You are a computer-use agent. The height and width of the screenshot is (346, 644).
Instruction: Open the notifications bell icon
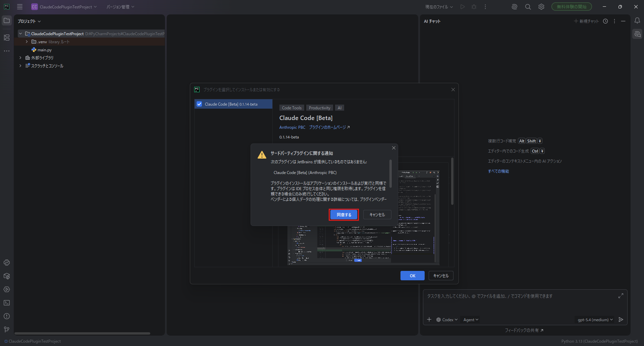[x=637, y=21]
